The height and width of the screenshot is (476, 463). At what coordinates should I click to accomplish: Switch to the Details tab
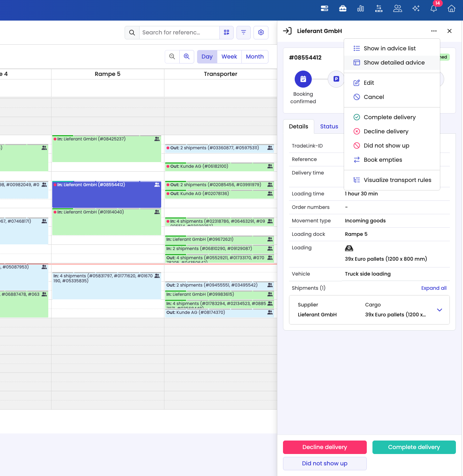pos(299,127)
